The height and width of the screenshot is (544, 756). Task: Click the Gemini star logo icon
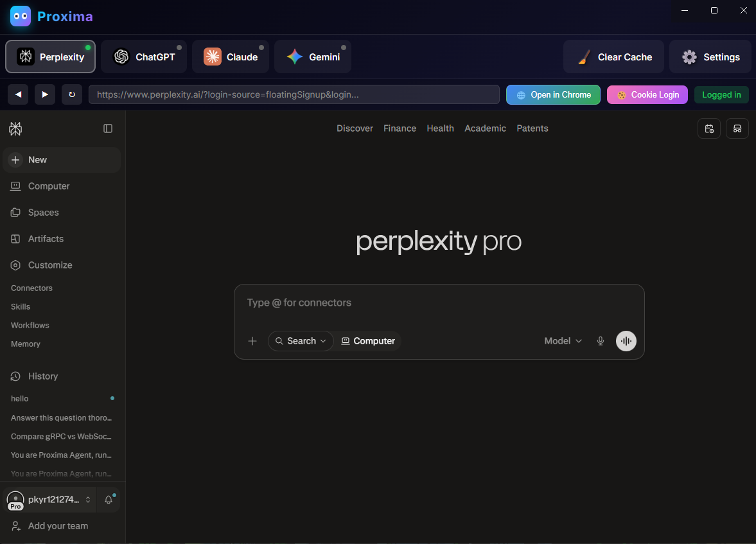click(x=295, y=57)
